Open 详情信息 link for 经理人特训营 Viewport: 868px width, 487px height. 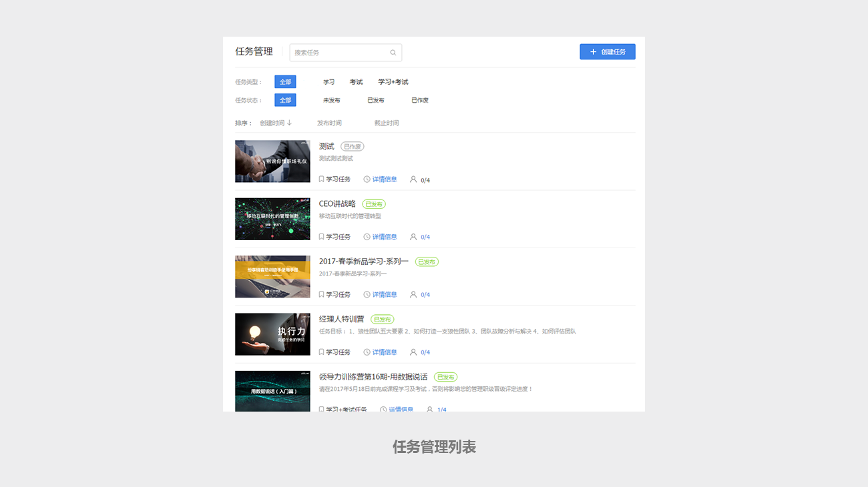385,352
